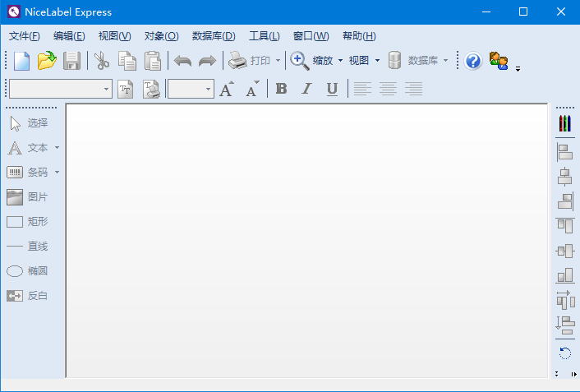
Task: Select the 文本 text tool
Action: (29, 148)
